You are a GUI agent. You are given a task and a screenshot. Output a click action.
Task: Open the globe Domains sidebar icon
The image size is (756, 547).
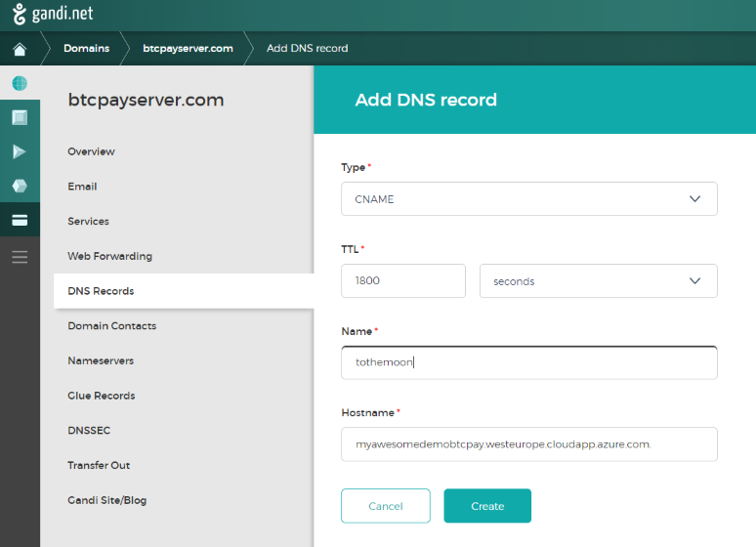click(x=20, y=83)
